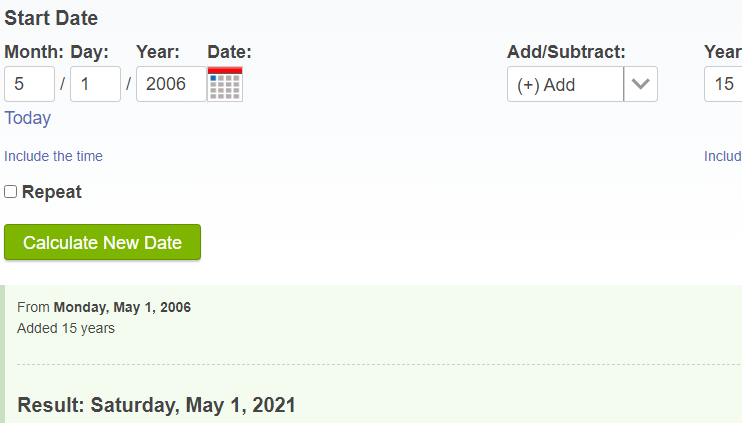Click the bold Monday, May 1, 2006 text
The width and height of the screenshot is (742, 423).
pos(122,308)
